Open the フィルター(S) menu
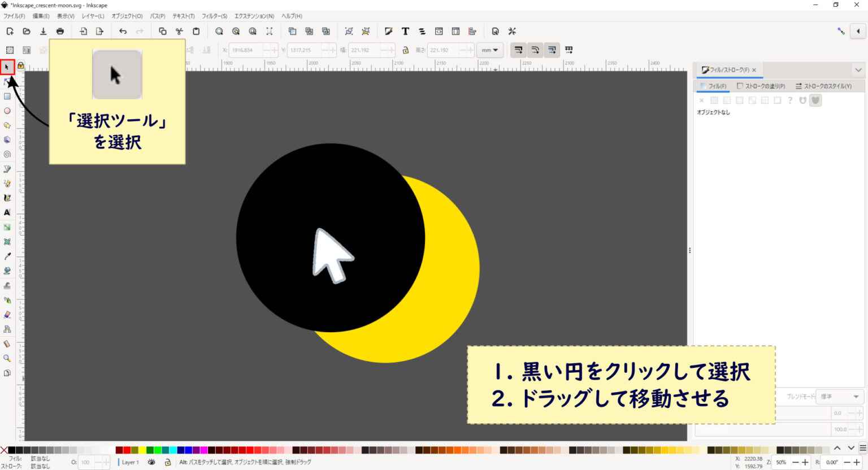The width and height of the screenshot is (868, 470). (x=214, y=16)
